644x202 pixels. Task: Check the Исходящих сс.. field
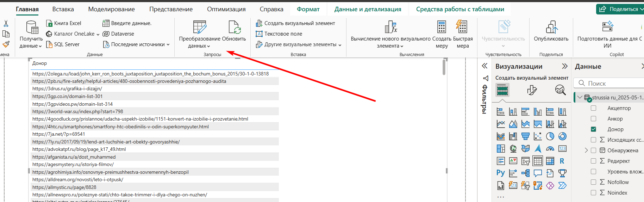[x=593, y=140]
